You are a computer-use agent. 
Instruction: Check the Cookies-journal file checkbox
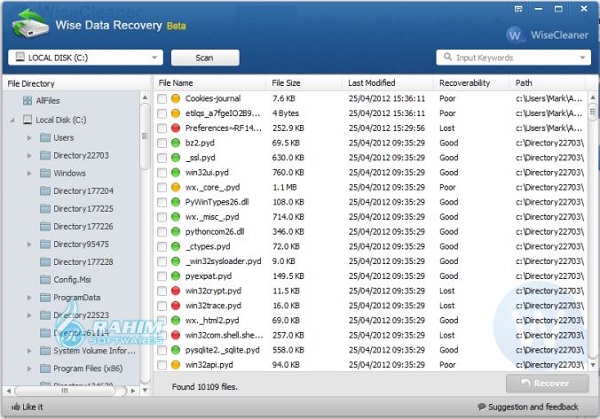point(162,99)
